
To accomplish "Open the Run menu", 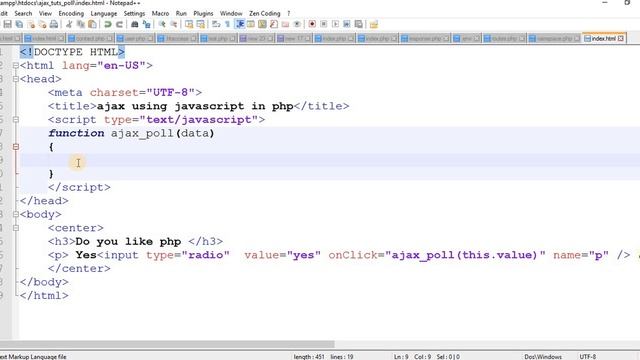I will tap(181, 13).
